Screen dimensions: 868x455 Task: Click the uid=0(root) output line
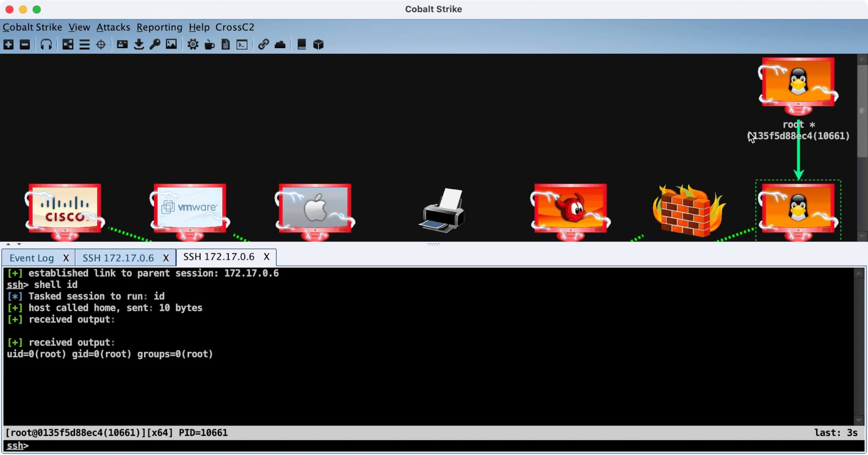(x=110, y=354)
